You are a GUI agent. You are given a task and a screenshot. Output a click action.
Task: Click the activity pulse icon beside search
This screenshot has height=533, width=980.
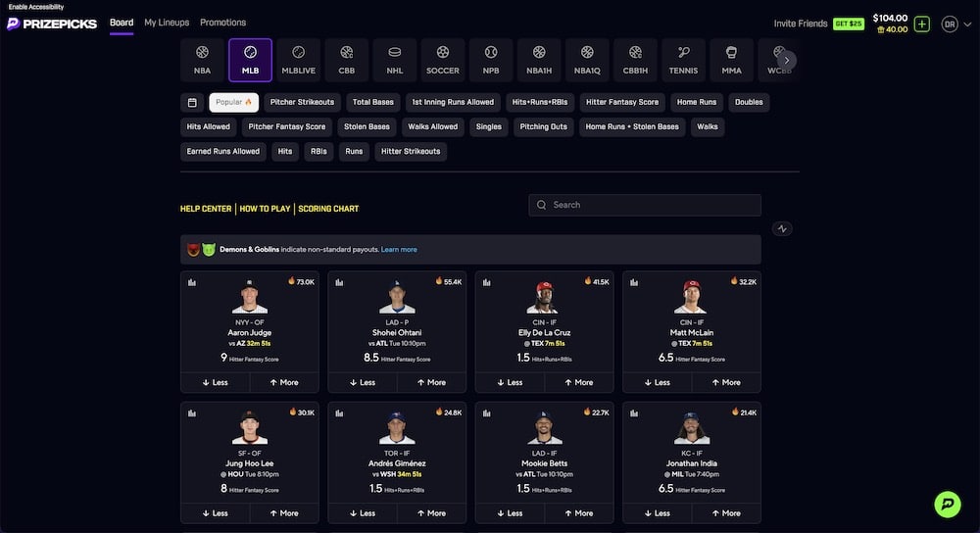781,228
